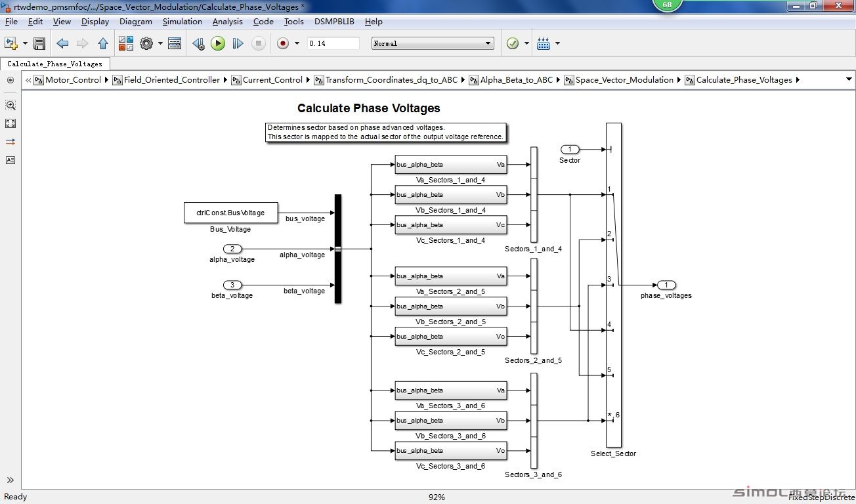Select the Calculate_Phase_Voltages tab
The image size is (856, 504).
(55, 64)
